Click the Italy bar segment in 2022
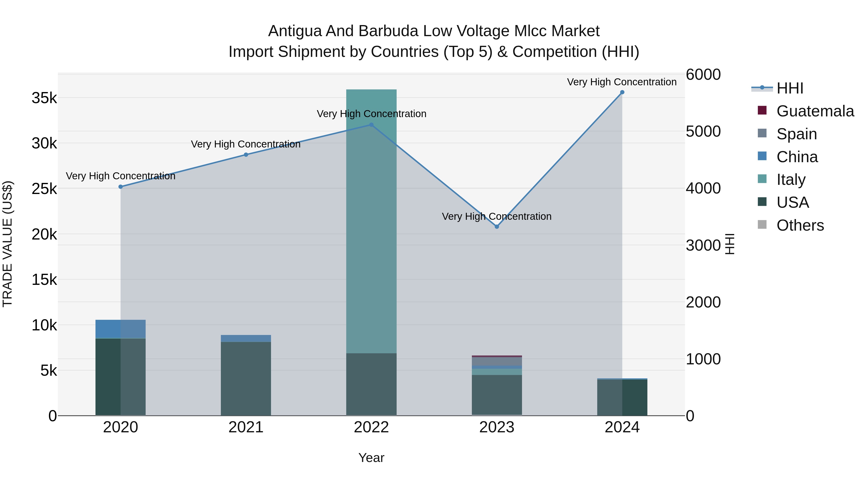Screen dimensions: 868x488 pyautogui.click(x=371, y=221)
